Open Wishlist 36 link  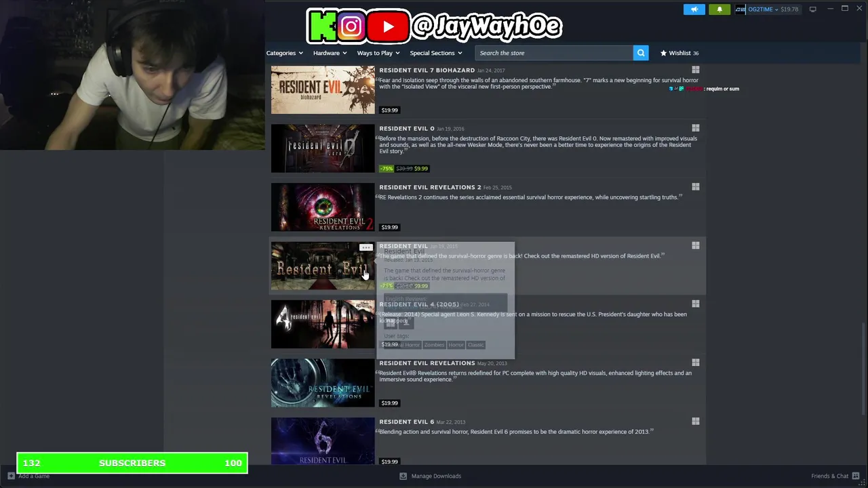click(x=679, y=53)
